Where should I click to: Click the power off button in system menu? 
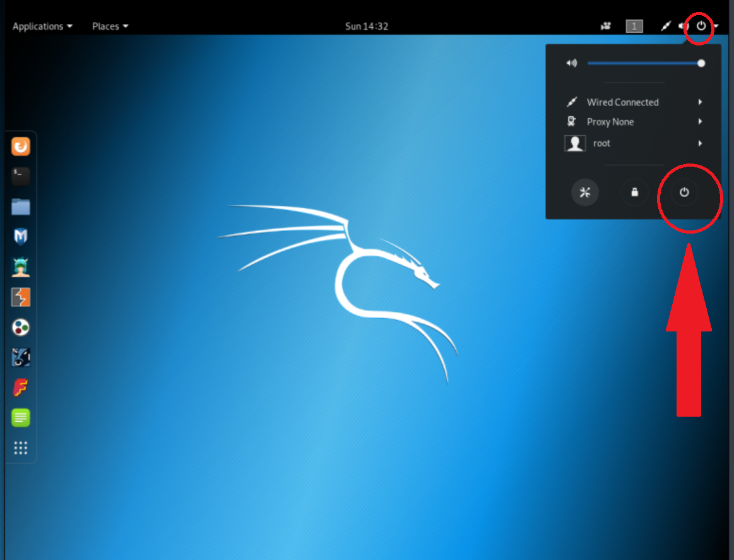pos(684,193)
